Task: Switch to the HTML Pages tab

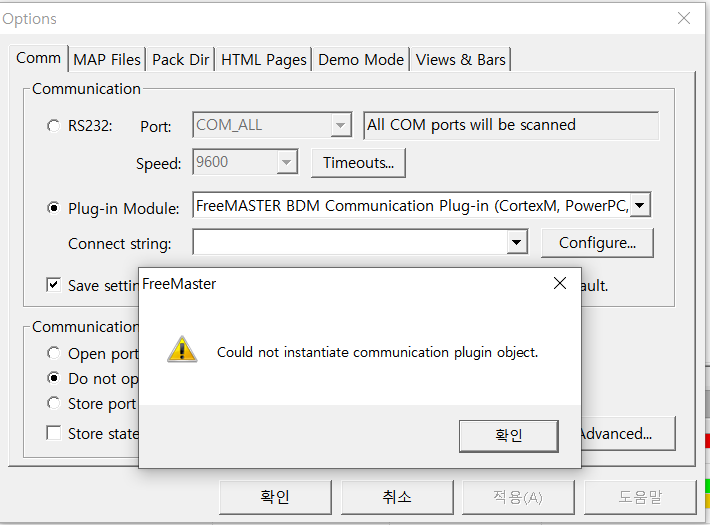Action: coord(264,59)
